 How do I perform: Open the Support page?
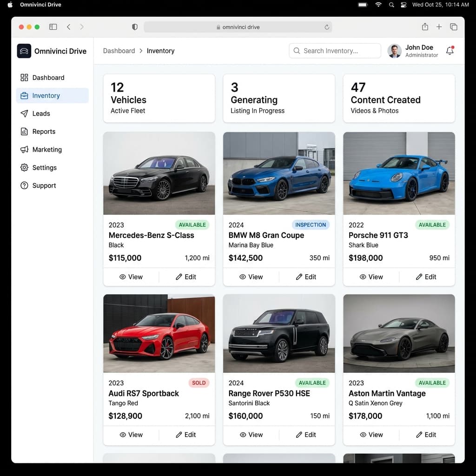[44, 185]
